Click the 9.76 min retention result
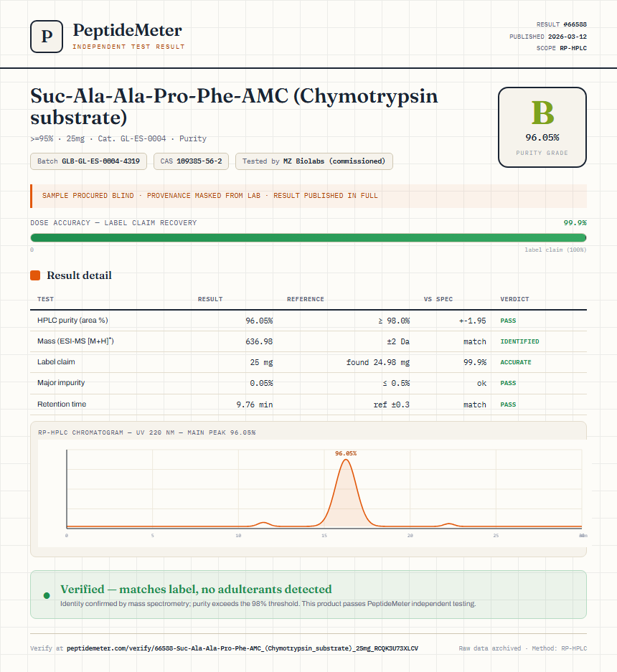 click(255, 404)
